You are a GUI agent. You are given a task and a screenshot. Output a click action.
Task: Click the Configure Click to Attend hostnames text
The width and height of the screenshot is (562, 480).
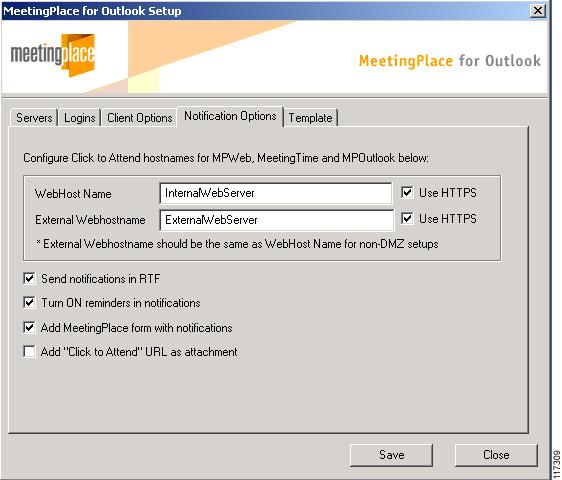tap(226, 158)
